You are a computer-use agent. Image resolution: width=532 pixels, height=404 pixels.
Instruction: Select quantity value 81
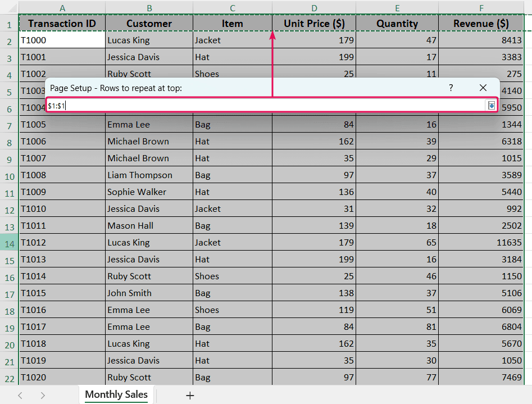pos(397,326)
